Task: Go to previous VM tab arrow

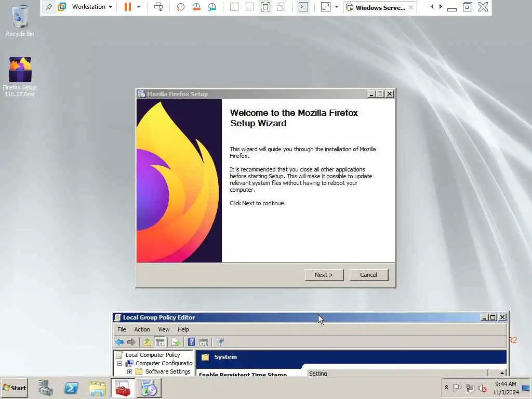Action: [x=432, y=7]
